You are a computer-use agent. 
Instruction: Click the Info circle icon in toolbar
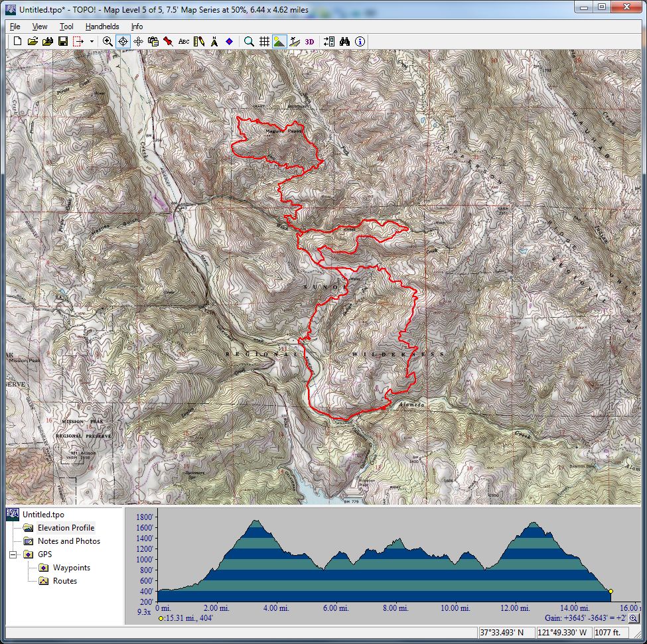point(360,41)
